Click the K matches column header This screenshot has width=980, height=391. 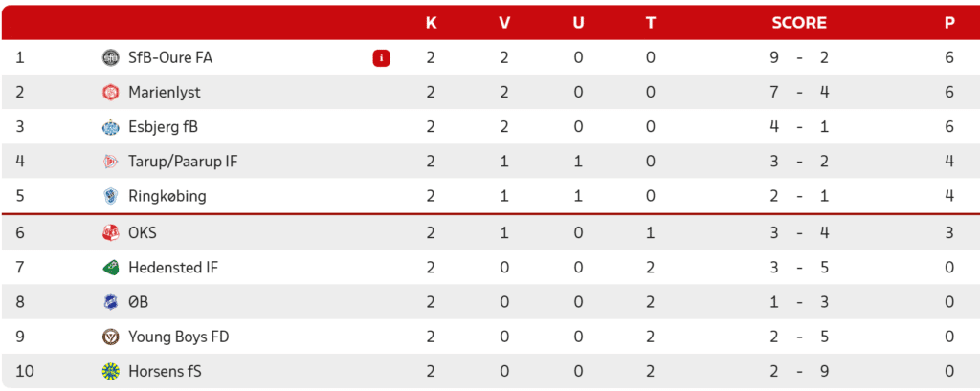(x=432, y=23)
